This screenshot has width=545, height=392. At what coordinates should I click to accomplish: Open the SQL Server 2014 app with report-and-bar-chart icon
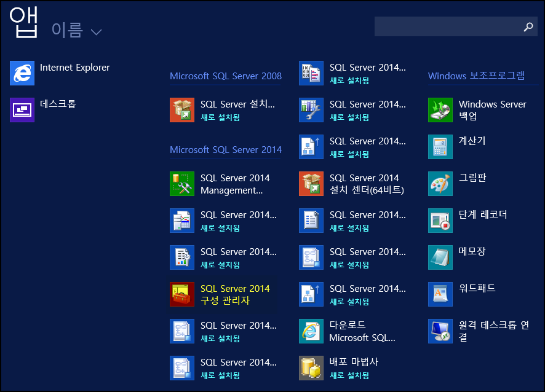click(223, 257)
